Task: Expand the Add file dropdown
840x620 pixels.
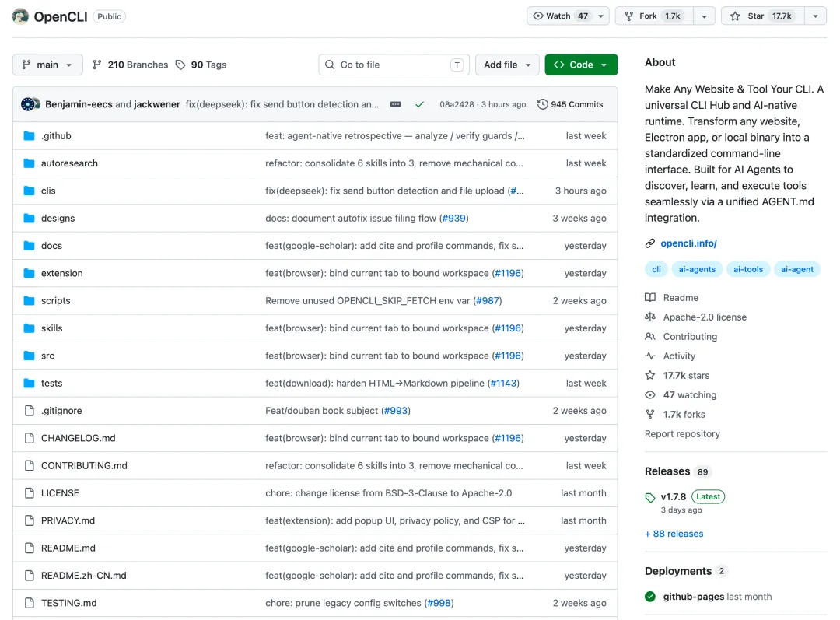Action: pos(507,65)
